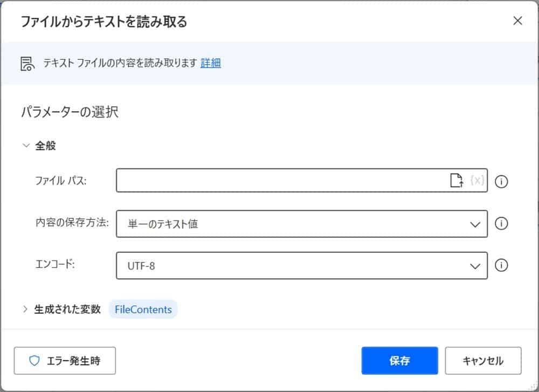This screenshot has height=392, width=539.
Task: Expand the 生成された変数 section
Action: pyautogui.click(x=25, y=310)
